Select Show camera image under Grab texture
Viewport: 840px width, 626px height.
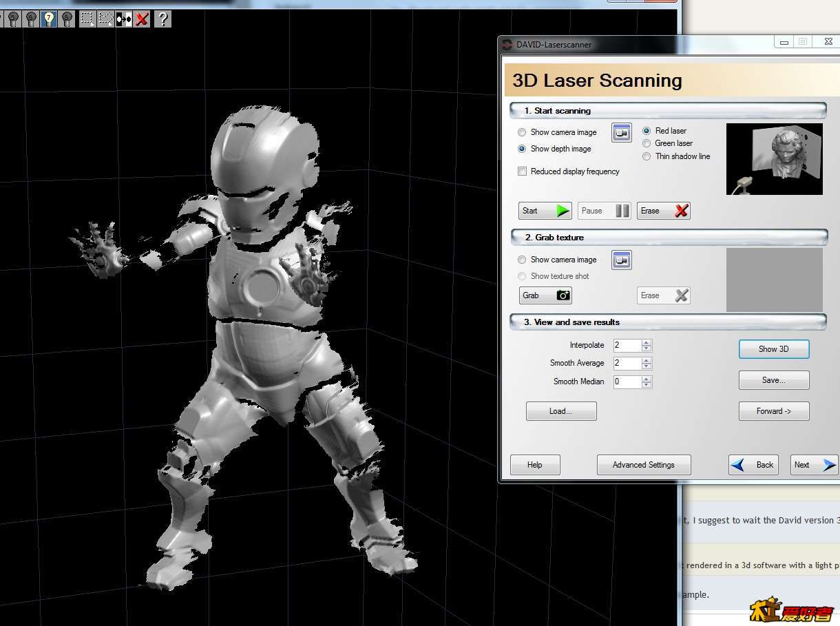click(522, 260)
